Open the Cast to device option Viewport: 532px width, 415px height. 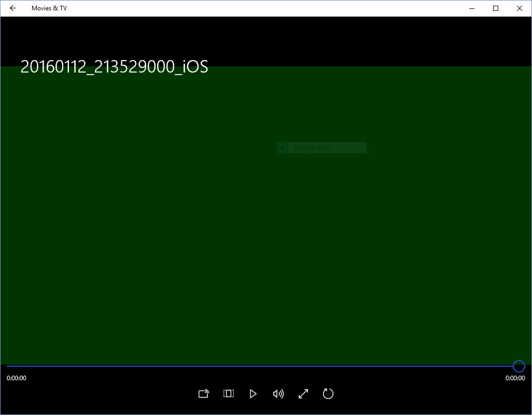click(204, 394)
